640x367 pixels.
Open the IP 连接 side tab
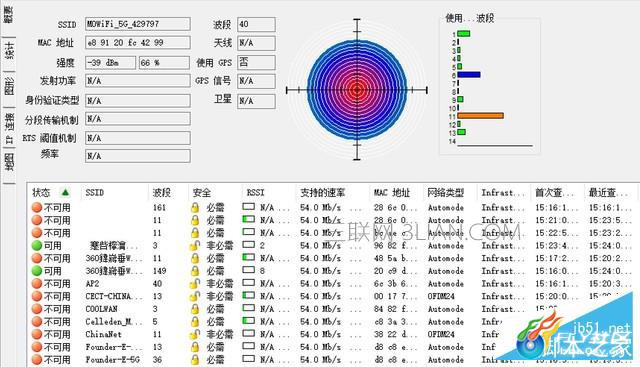9,129
